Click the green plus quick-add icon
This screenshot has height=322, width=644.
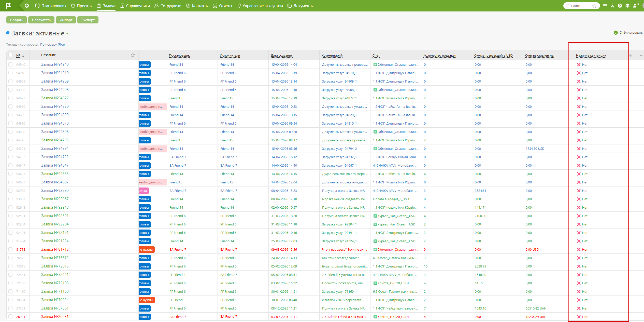pyautogui.click(x=27, y=6)
